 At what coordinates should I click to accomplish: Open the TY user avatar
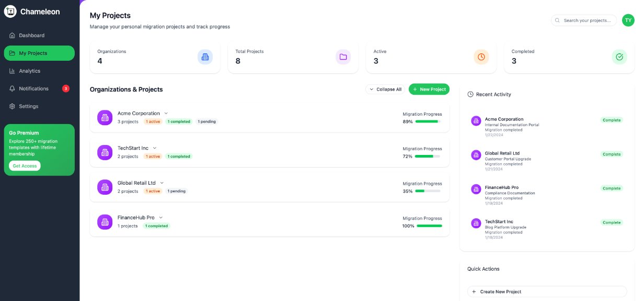point(628,20)
